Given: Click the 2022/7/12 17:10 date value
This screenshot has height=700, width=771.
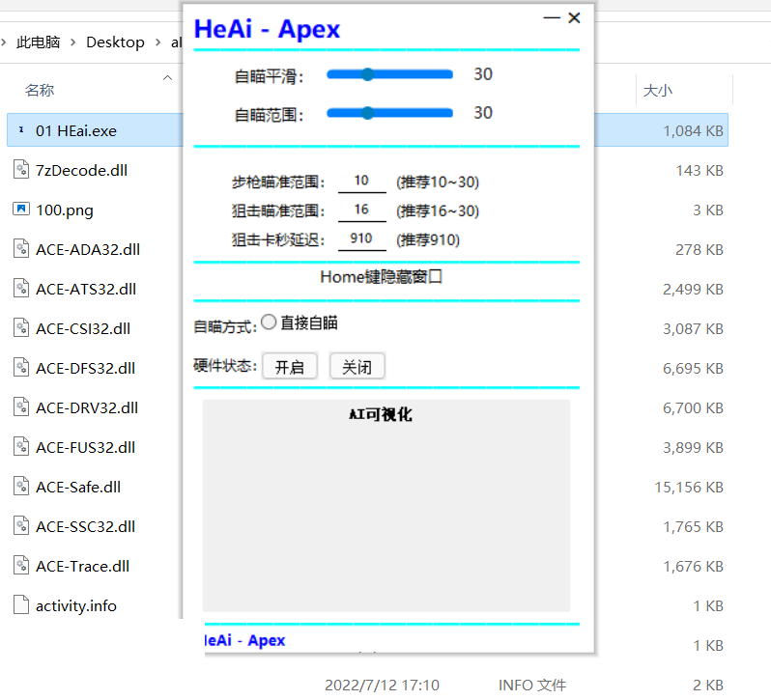Looking at the screenshot, I should coord(382,685).
